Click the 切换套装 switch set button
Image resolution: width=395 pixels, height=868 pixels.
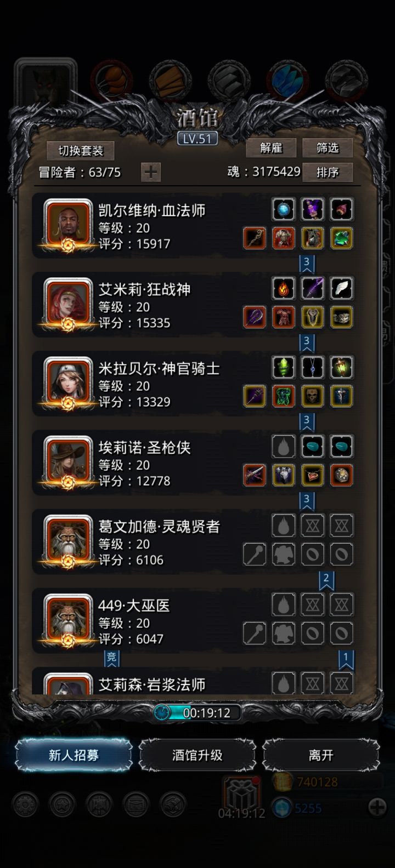coord(80,150)
